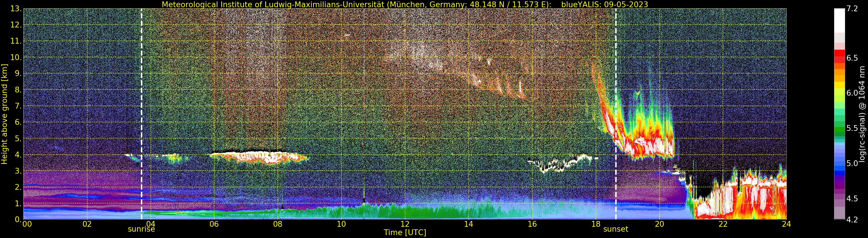
Task: Click the 'Time [UTC]' axis label
Action: (405, 233)
